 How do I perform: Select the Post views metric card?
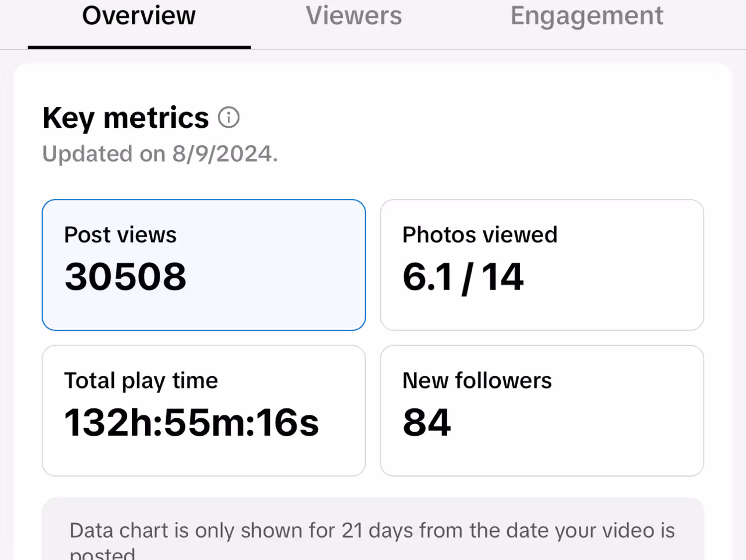(x=204, y=265)
